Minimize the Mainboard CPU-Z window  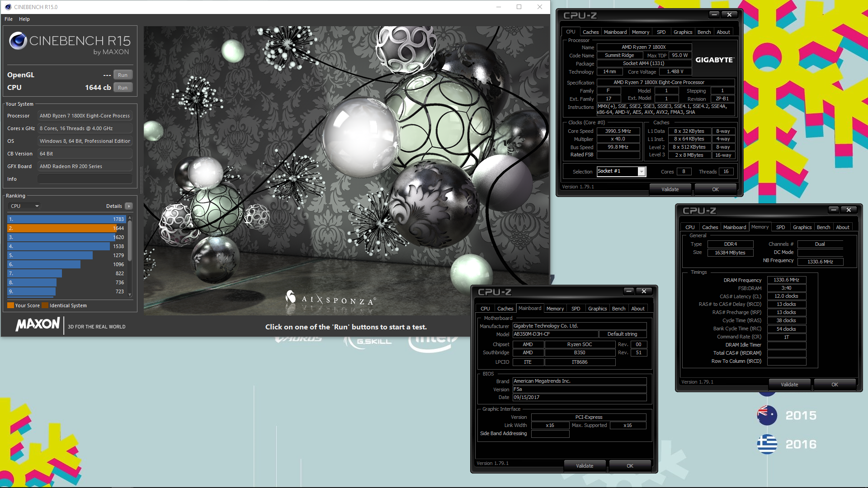coord(629,291)
